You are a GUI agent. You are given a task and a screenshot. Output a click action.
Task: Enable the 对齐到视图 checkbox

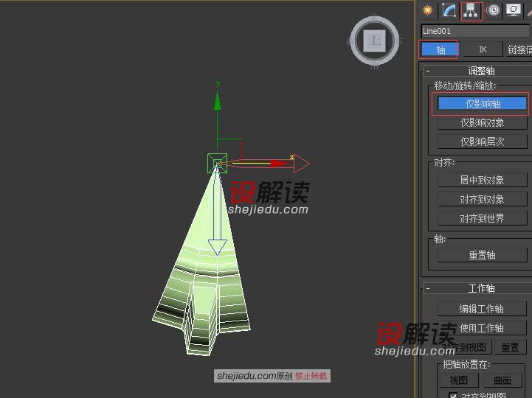pyautogui.click(x=453, y=395)
